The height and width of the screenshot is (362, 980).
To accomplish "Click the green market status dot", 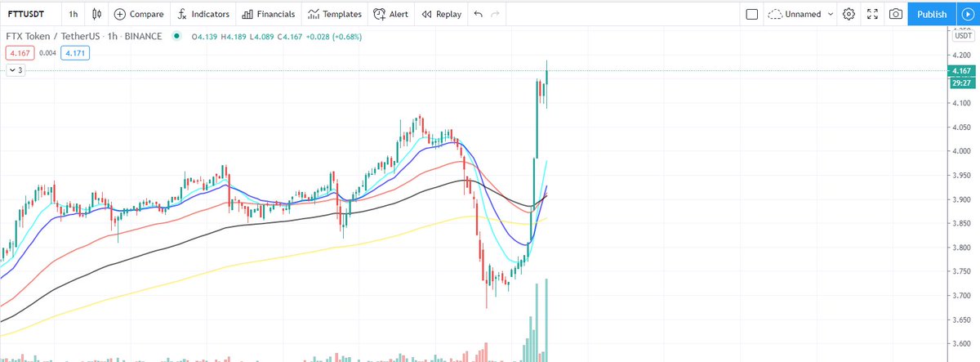I will click(176, 37).
